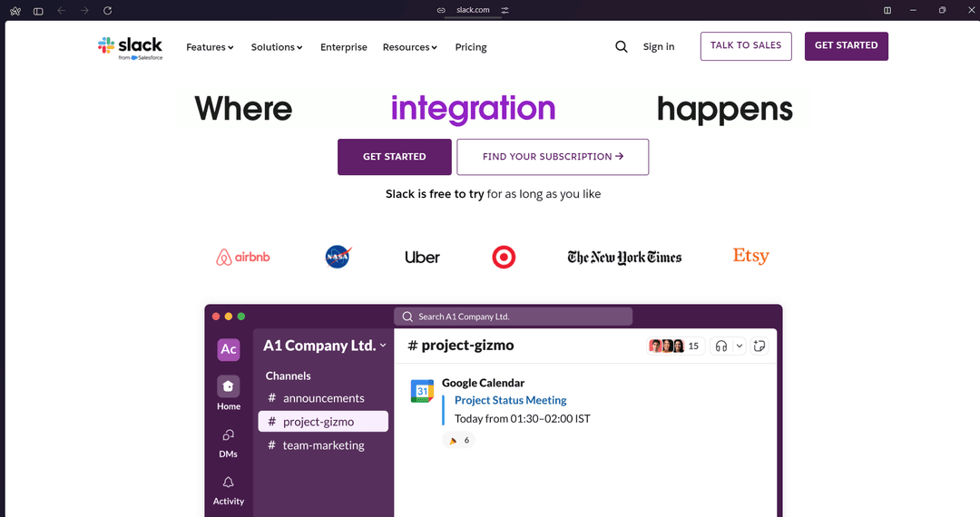
Task: Click the Talk to Sales button
Action: [x=746, y=46]
